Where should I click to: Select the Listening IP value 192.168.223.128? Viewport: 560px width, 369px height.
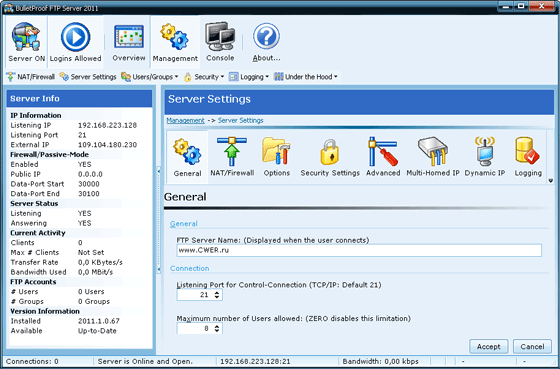click(107, 125)
